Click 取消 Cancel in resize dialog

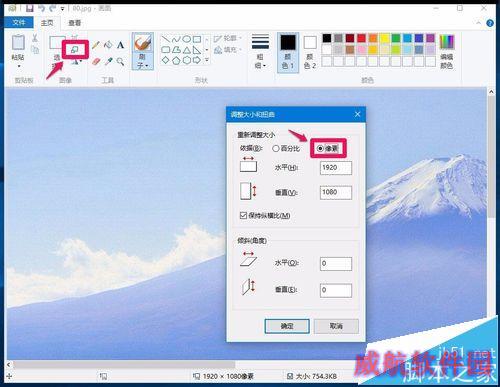[336, 326]
